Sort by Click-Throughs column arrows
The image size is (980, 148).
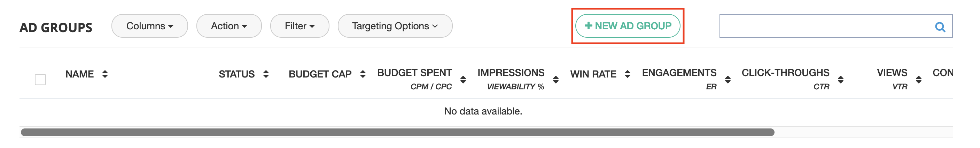pos(841,79)
